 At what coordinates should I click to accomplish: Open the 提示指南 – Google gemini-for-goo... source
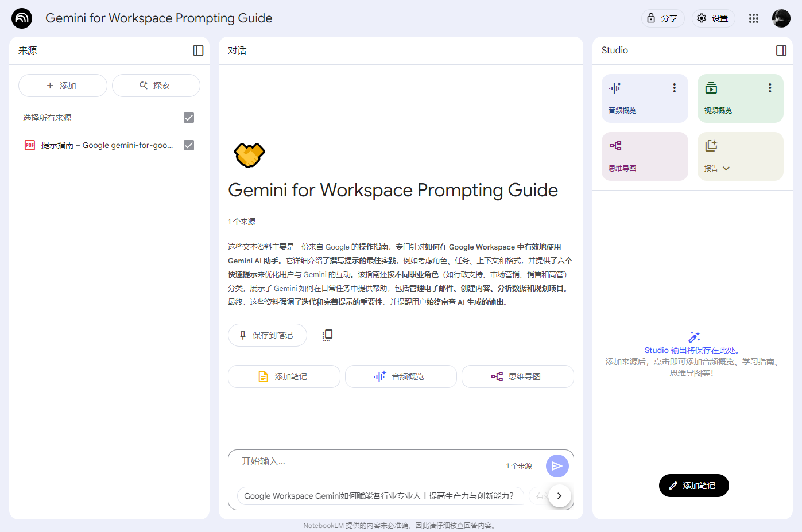(x=107, y=145)
